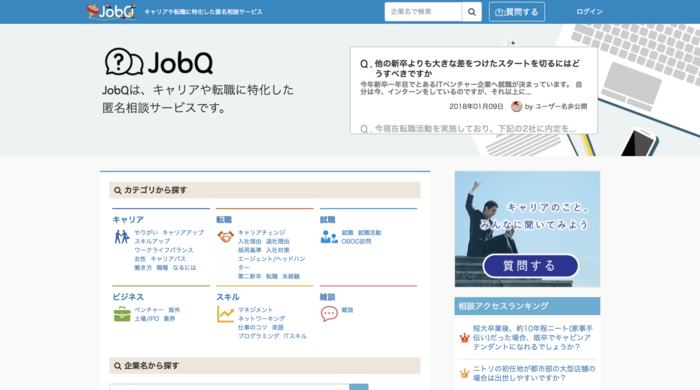Open the スキル category heading

(228, 297)
